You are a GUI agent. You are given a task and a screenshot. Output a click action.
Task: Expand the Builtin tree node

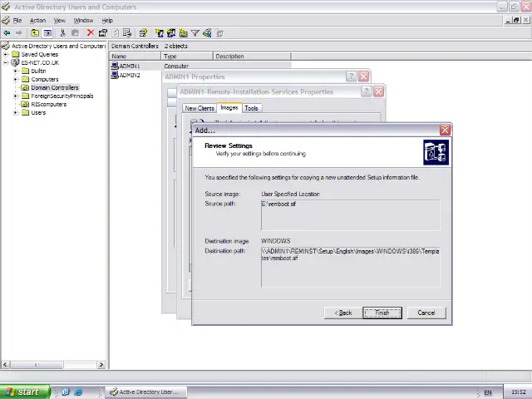(16, 71)
